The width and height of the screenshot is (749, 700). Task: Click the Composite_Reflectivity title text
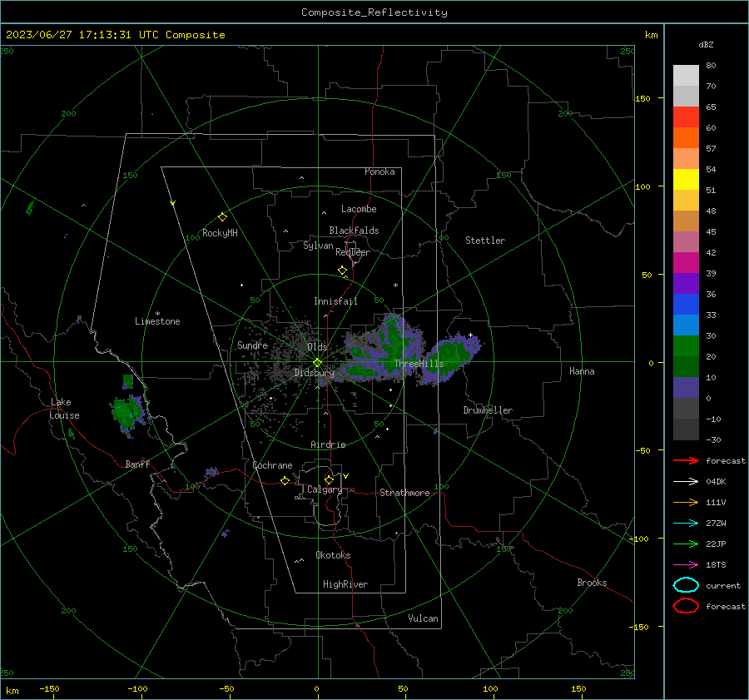click(x=374, y=12)
